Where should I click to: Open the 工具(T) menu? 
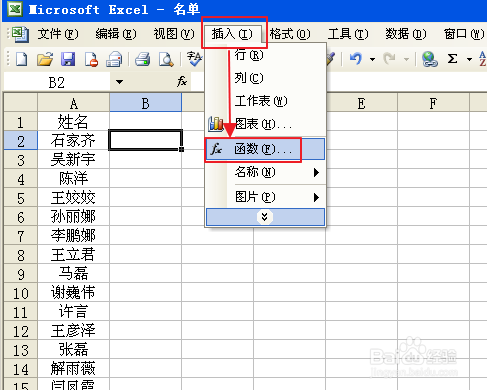point(348,34)
